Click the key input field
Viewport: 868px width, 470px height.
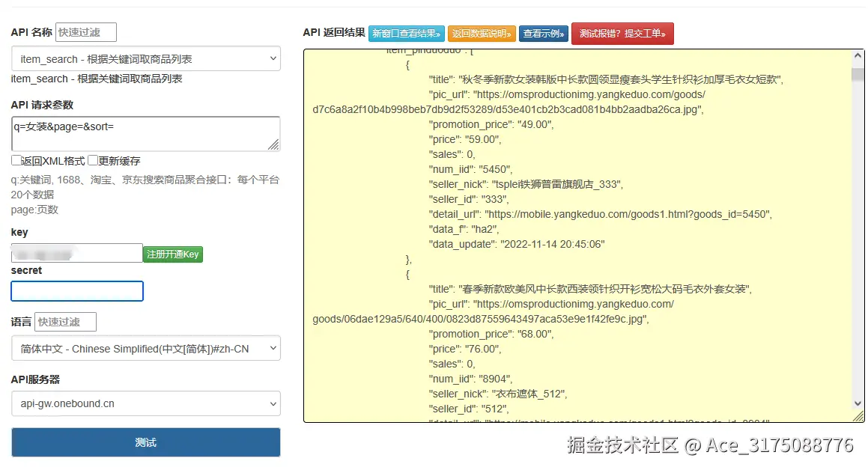click(x=77, y=253)
